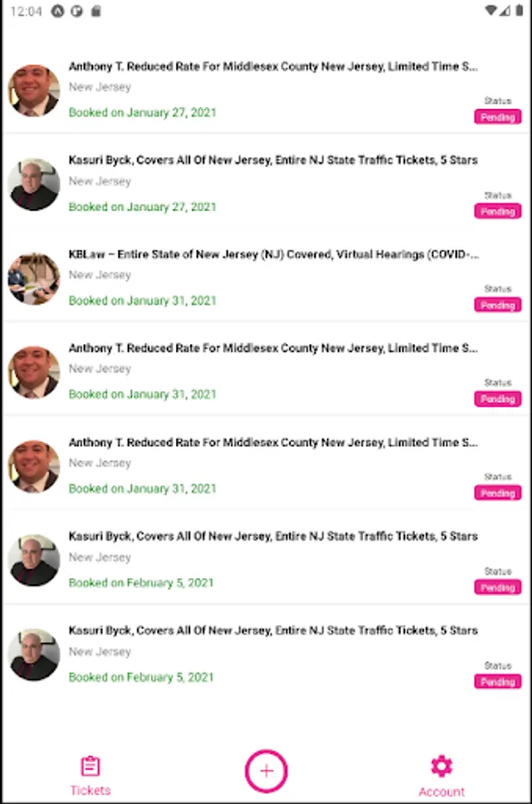Click Pending badge on last Kasuri Byck booking
The width and height of the screenshot is (532, 804).
(498, 682)
